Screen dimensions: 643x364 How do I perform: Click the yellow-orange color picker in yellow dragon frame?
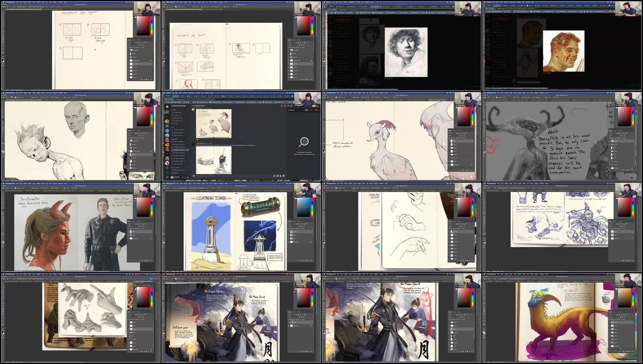click(625, 298)
